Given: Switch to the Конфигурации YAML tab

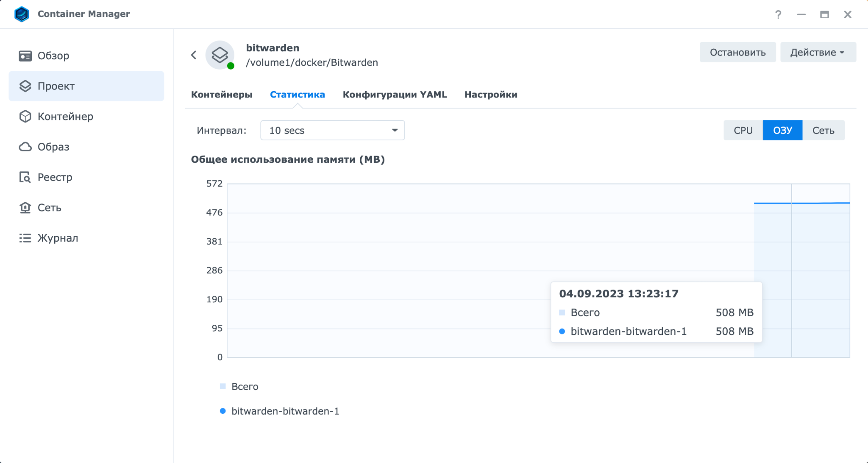Looking at the screenshot, I should 395,95.
